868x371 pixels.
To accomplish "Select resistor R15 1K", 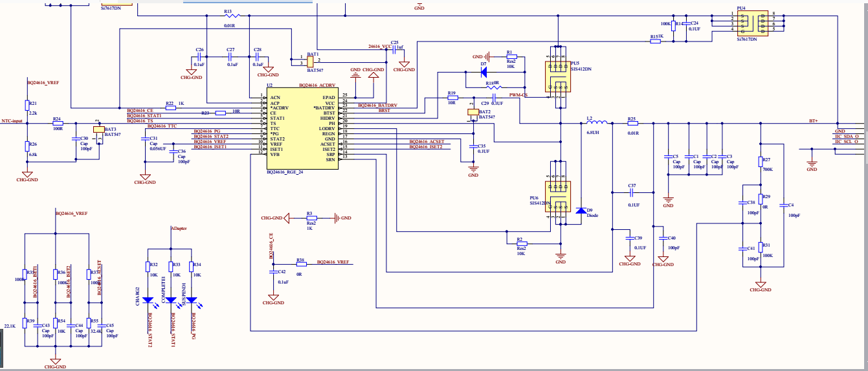I will [655, 41].
